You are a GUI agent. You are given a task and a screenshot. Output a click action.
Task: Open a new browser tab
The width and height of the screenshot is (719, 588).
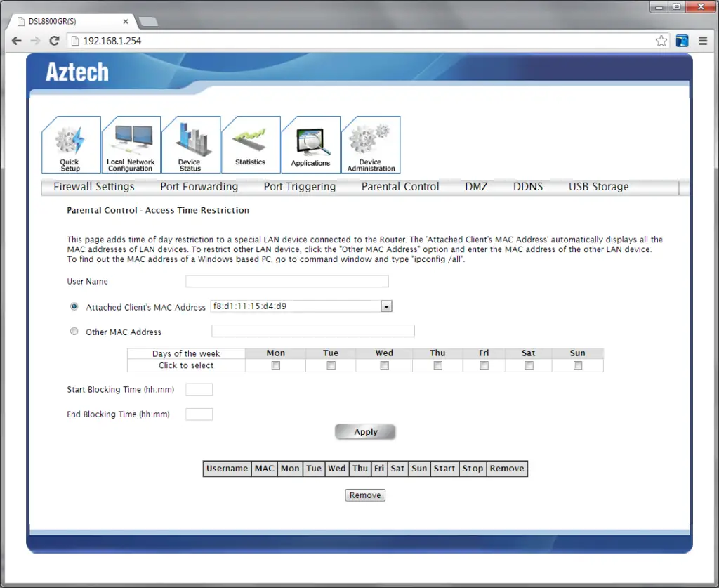tap(148, 22)
